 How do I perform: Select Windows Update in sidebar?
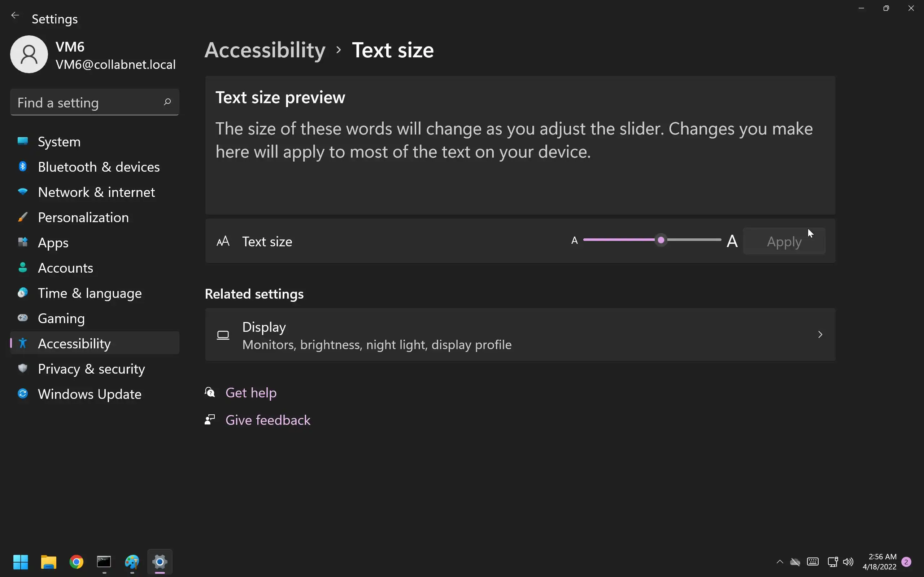point(90,394)
